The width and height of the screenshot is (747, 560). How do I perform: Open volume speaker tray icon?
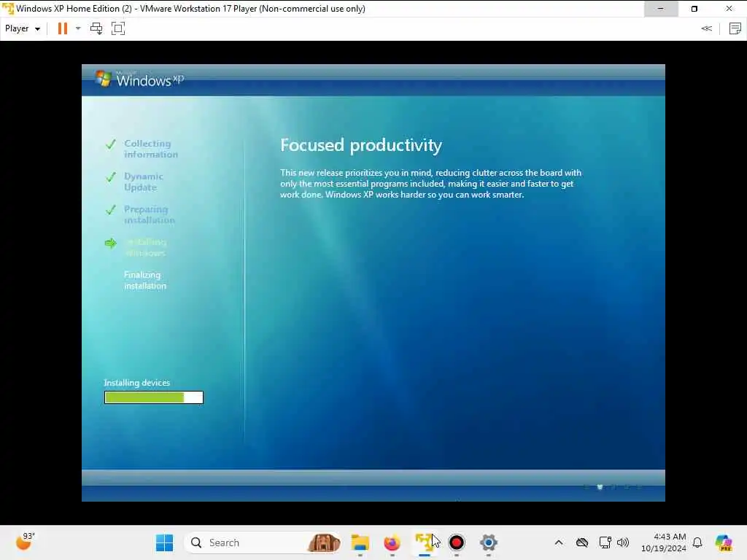pyautogui.click(x=623, y=542)
